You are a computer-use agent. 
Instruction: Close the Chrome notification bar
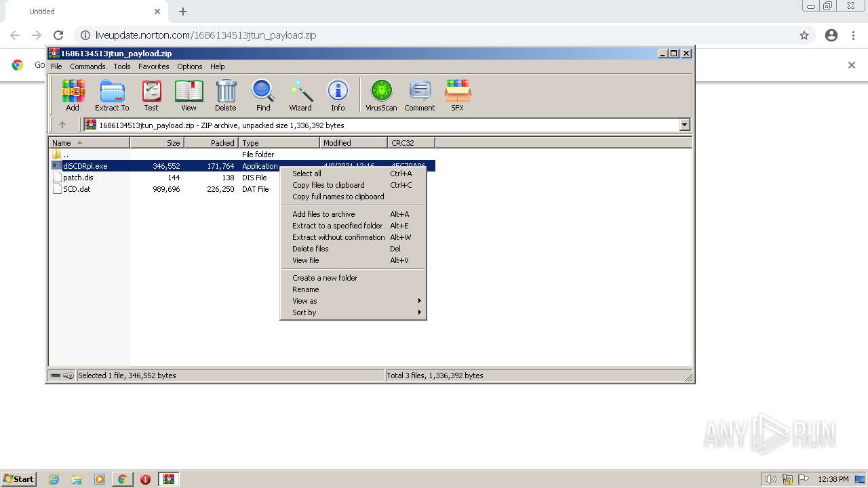852,65
